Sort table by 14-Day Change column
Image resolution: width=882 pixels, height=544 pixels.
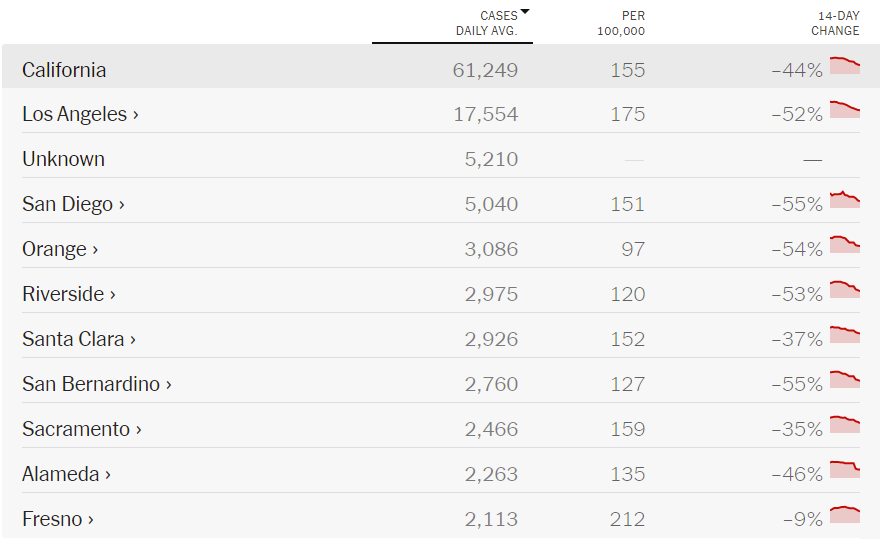click(x=835, y=23)
